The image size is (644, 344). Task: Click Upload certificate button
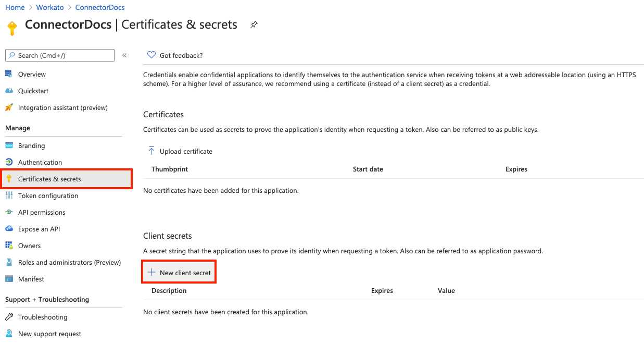coord(181,151)
